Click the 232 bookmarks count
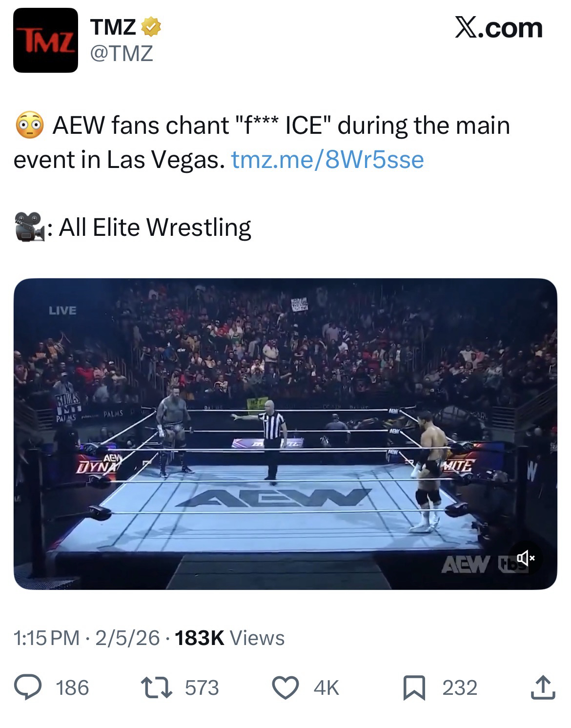The height and width of the screenshot is (728, 571). 460,687
